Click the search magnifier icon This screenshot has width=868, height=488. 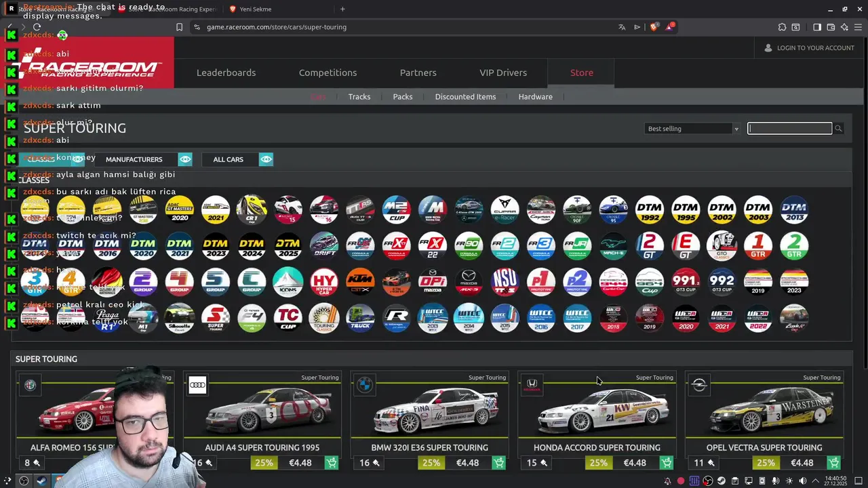coord(838,129)
